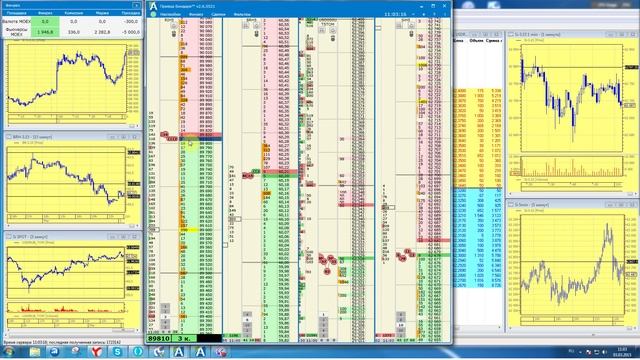
Task: Select the Маржа column header
Action: 102,13
